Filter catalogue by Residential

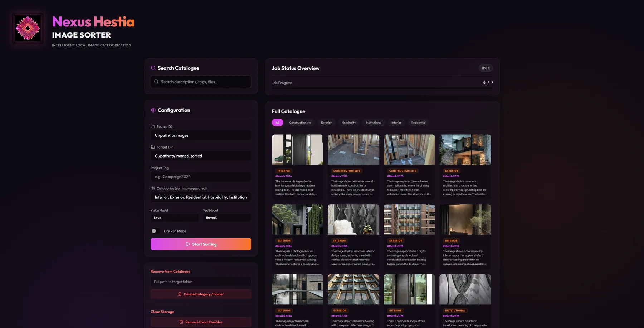coord(419,123)
